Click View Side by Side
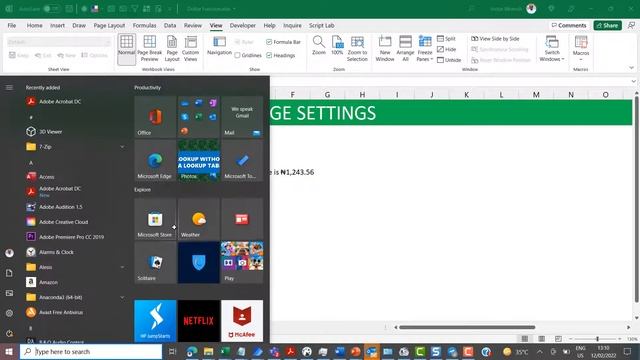Screen dimensions: 640x360 (x=495, y=38)
